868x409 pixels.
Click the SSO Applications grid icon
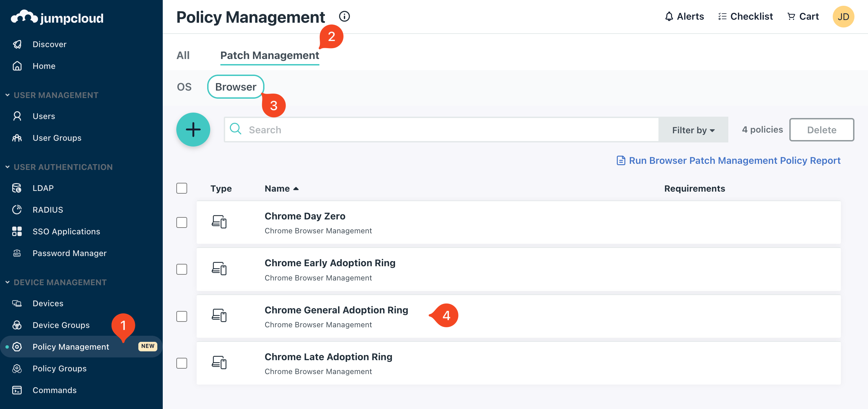tap(17, 232)
